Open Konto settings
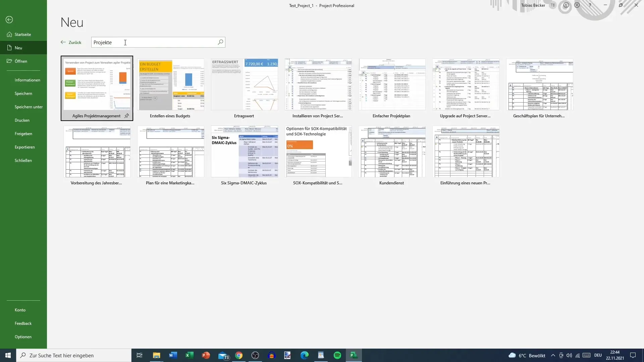 click(23, 310)
